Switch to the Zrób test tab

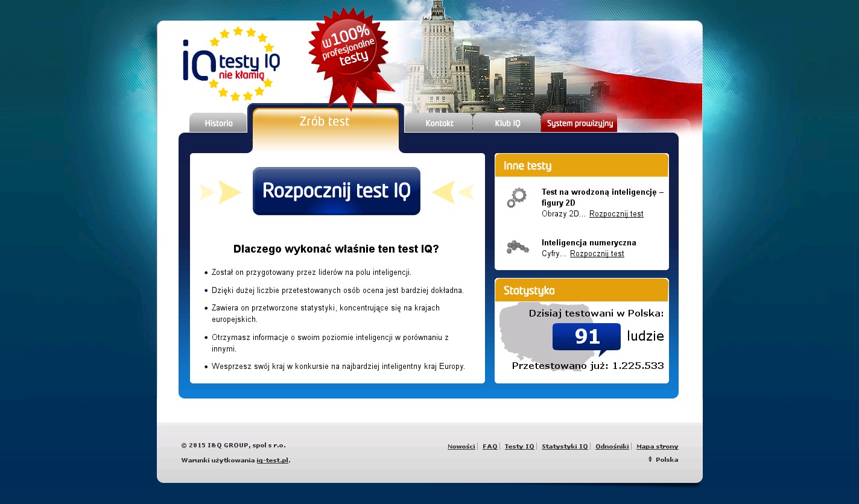click(x=325, y=122)
